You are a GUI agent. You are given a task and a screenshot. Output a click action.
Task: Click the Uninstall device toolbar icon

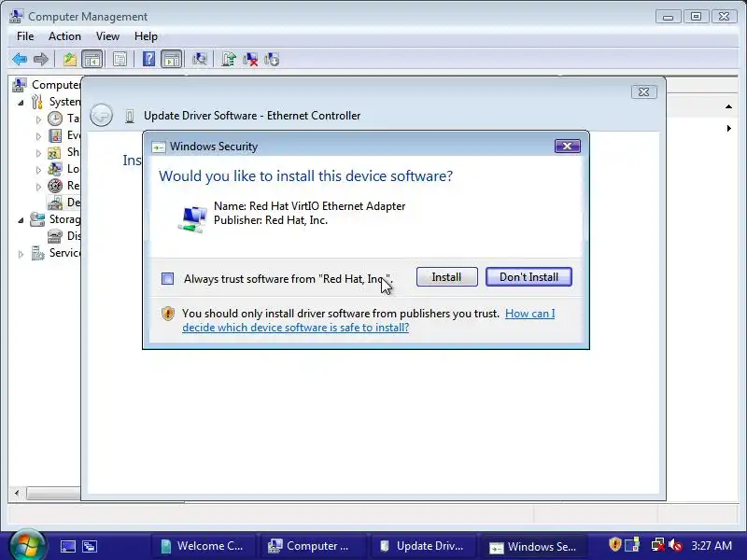coord(250,60)
